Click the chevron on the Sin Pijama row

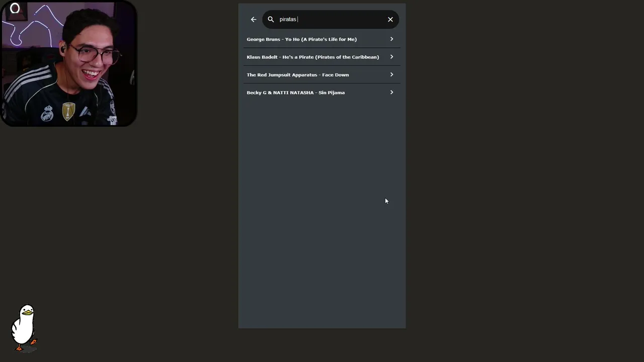click(391, 93)
